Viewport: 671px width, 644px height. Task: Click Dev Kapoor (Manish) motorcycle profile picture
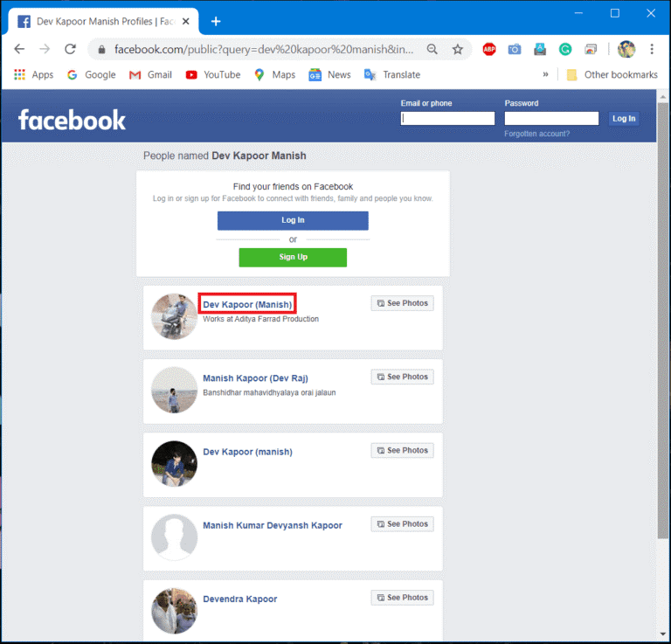(174, 316)
